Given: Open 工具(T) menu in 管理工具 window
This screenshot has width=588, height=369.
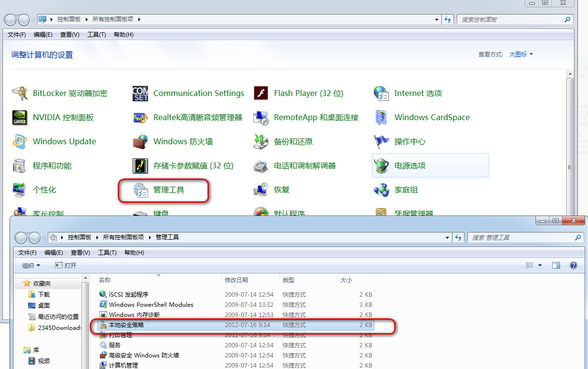Looking at the screenshot, I should click(107, 253).
